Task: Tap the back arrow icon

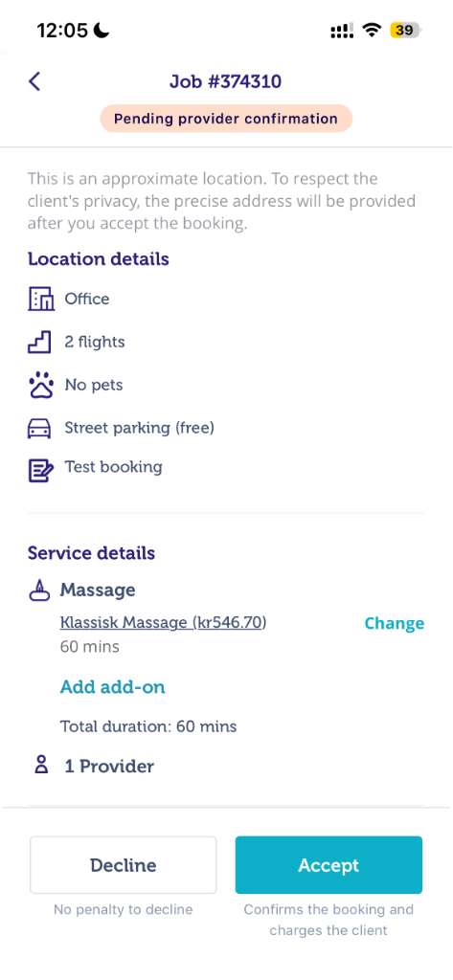Action: [x=34, y=81]
